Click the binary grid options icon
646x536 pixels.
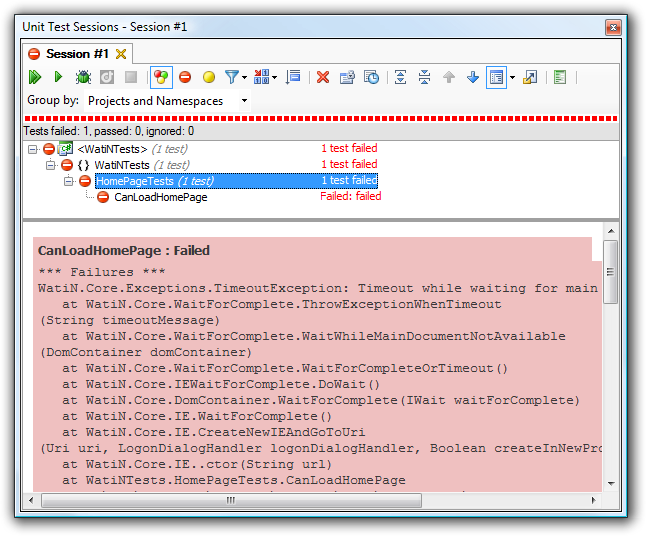coord(261,77)
